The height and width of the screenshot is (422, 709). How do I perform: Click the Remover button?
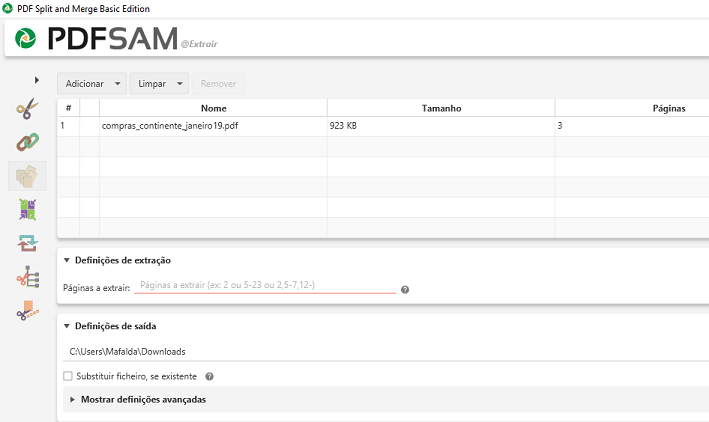pos(218,84)
